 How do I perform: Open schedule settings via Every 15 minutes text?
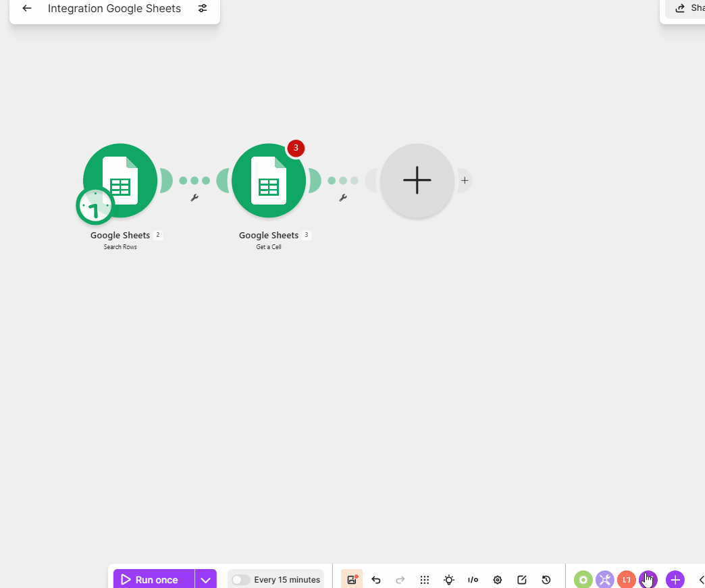[x=287, y=579]
